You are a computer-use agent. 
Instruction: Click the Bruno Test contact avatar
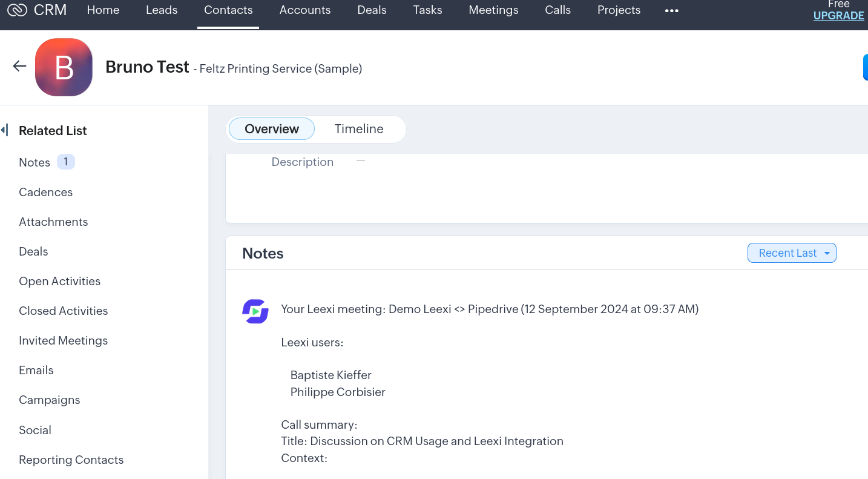[x=64, y=67]
